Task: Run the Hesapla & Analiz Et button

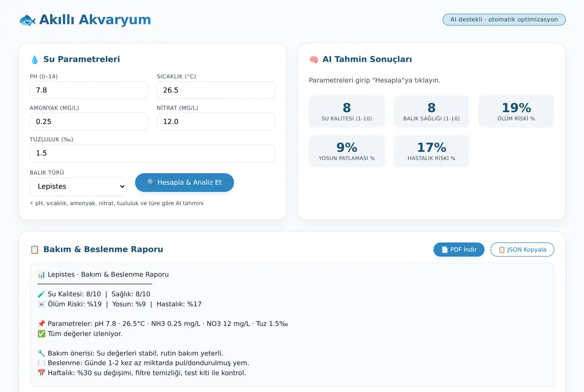Action: 184,182
